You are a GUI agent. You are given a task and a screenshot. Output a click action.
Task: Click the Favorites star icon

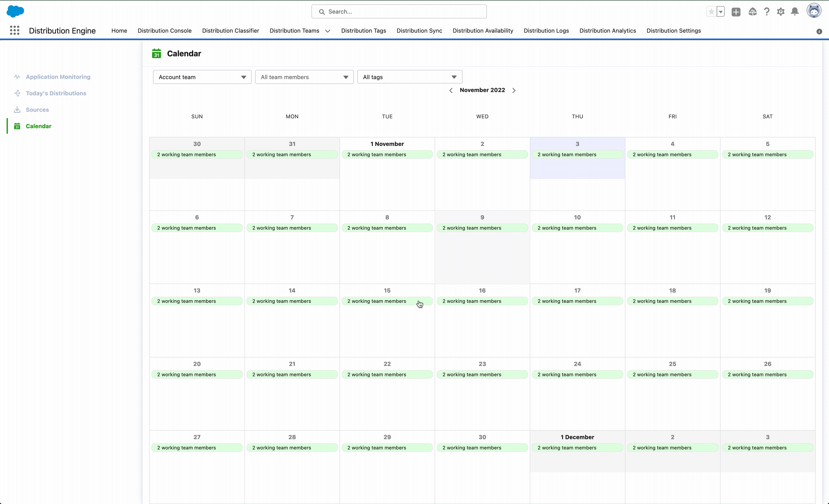(x=711, y=12)
